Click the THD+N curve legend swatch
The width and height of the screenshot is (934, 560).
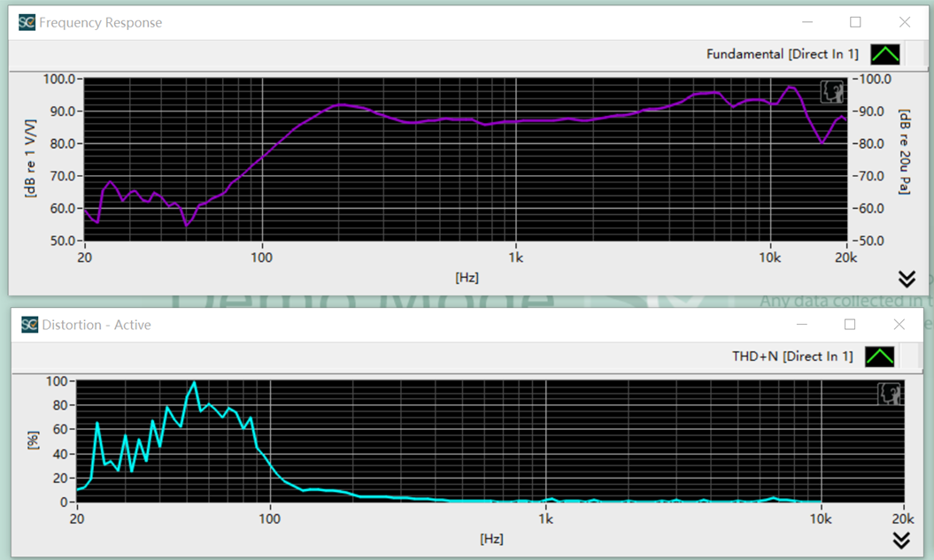tap(879, 357)
